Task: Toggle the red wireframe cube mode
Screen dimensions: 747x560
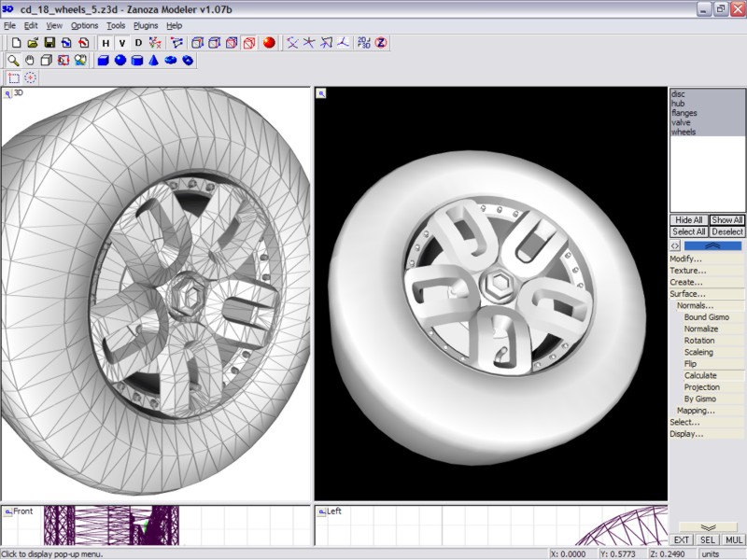Action: pos(248,43)
